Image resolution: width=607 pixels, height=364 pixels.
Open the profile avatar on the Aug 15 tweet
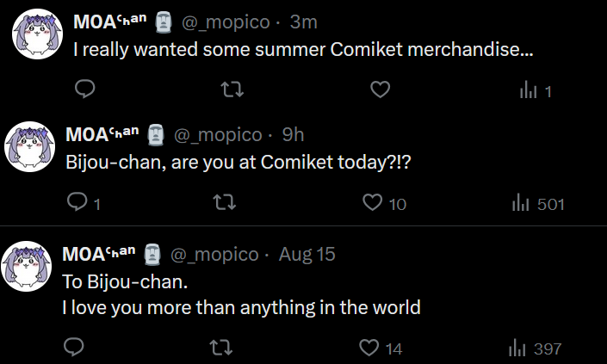pyautogui.click(x=29, y=266)
